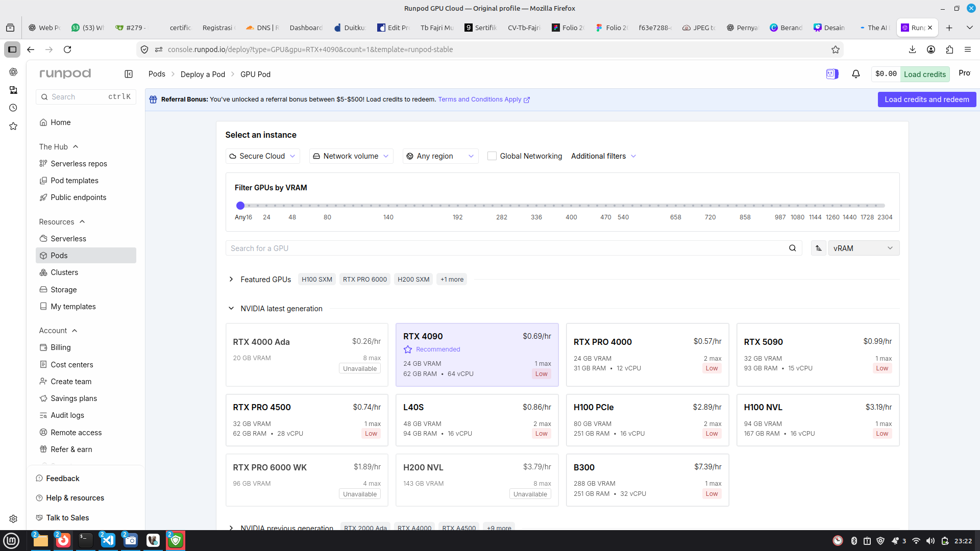Go back to the previous page
The image size is (980, 551).
31,49
